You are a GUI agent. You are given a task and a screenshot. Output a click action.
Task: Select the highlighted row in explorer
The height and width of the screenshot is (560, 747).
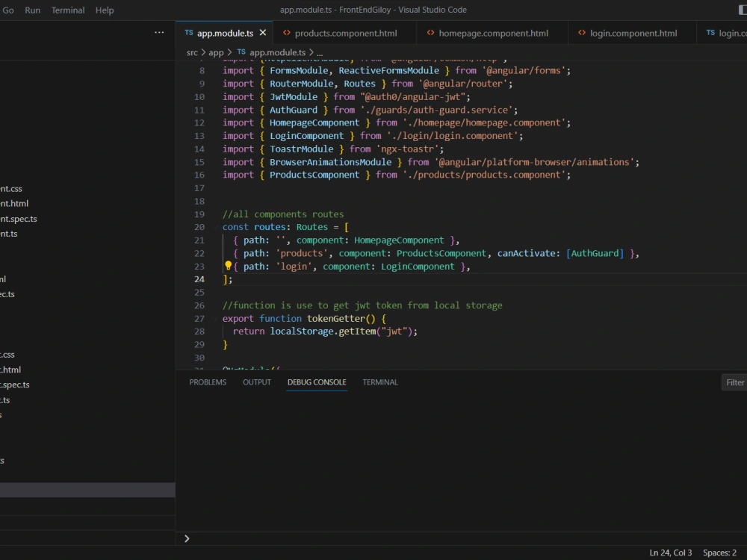click(x=87, y=490)
